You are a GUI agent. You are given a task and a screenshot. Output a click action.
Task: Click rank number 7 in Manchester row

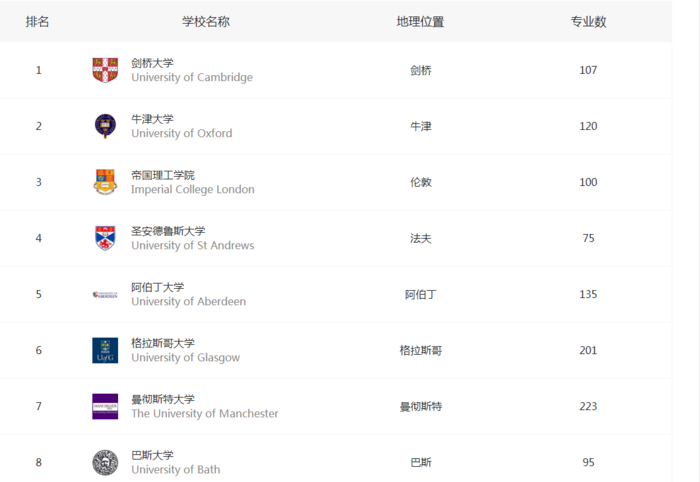click(x=39, y=406)
